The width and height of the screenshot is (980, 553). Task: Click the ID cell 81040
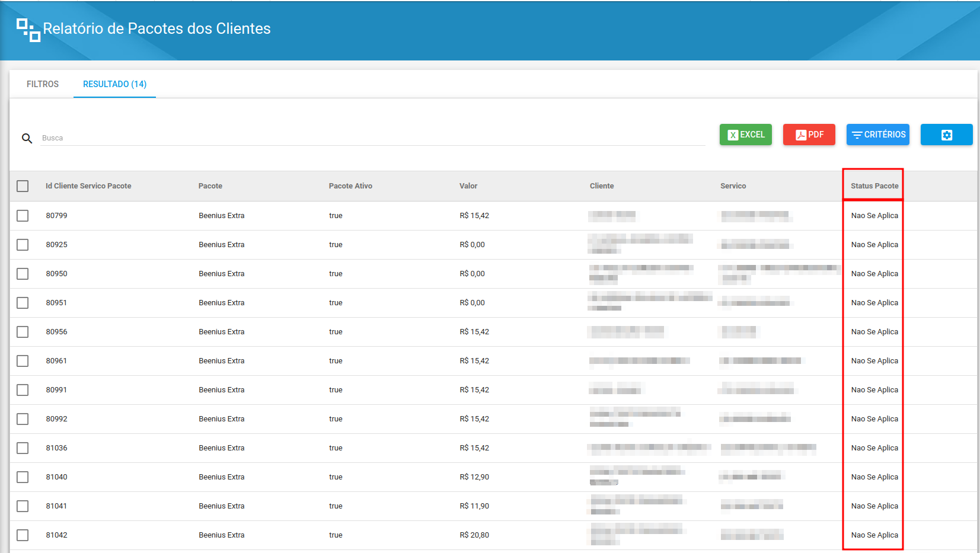coord(56,477)
